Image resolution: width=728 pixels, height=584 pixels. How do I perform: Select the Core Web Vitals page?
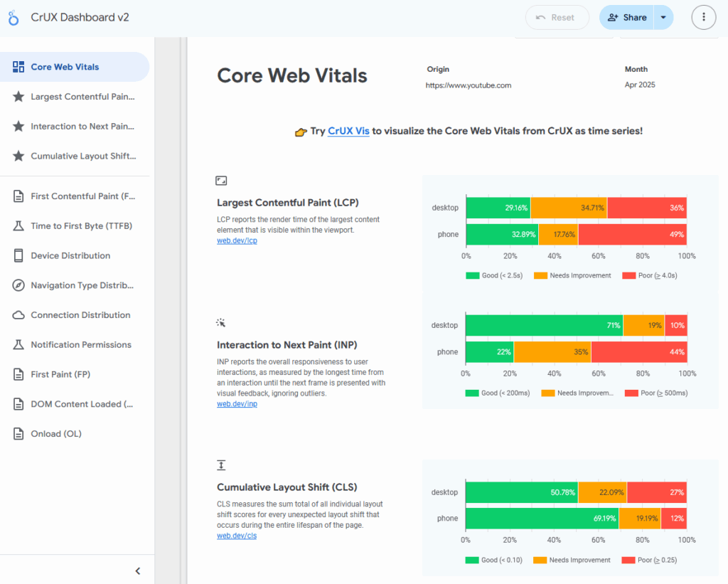click(x=65, y=67)
